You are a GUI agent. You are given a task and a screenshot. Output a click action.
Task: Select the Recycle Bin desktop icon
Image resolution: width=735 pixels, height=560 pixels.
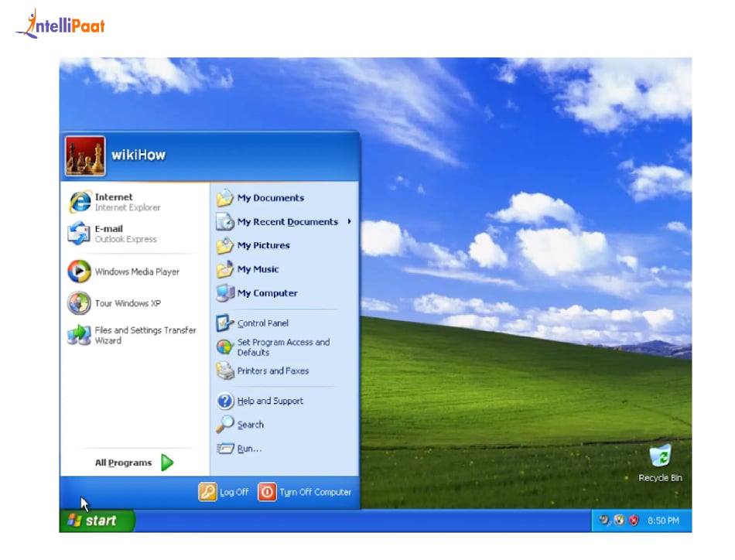[x=661, y=456]
